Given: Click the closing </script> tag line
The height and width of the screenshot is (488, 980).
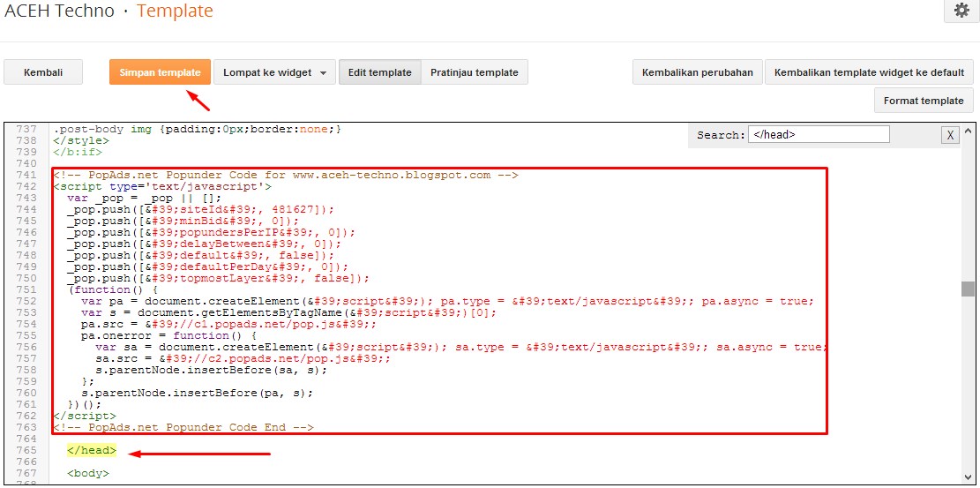Looking at the screenshot, I should coord(85,416).
